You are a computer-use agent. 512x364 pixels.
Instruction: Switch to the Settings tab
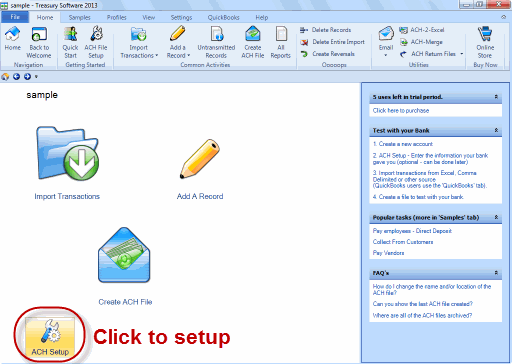tap(181, 17)
